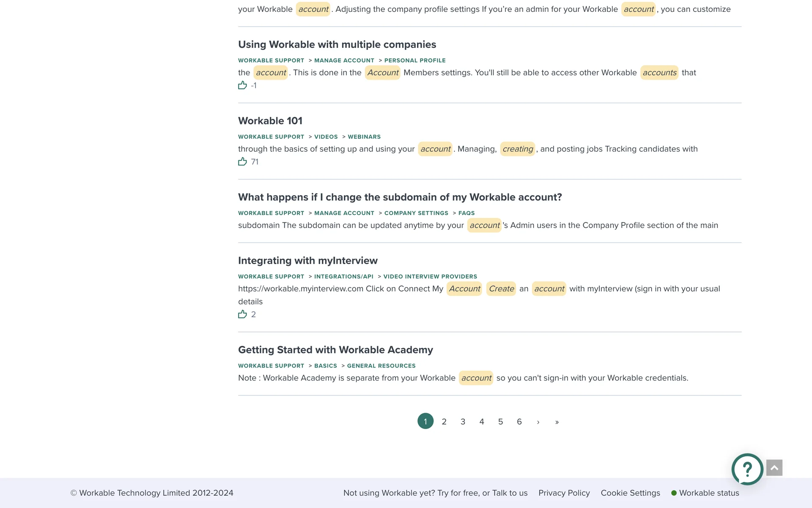Open 'Workable 101' article
Viewport: 812px width, 508px height.
point(270,121)
